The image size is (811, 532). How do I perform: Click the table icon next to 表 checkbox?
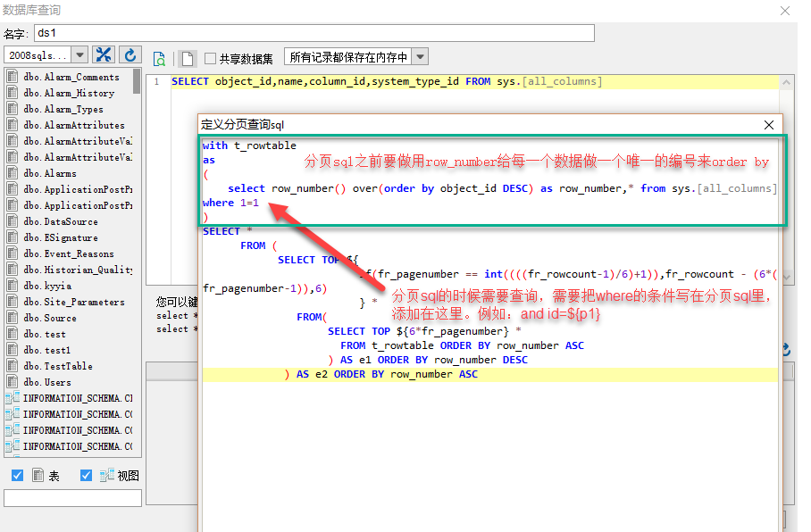38,475
